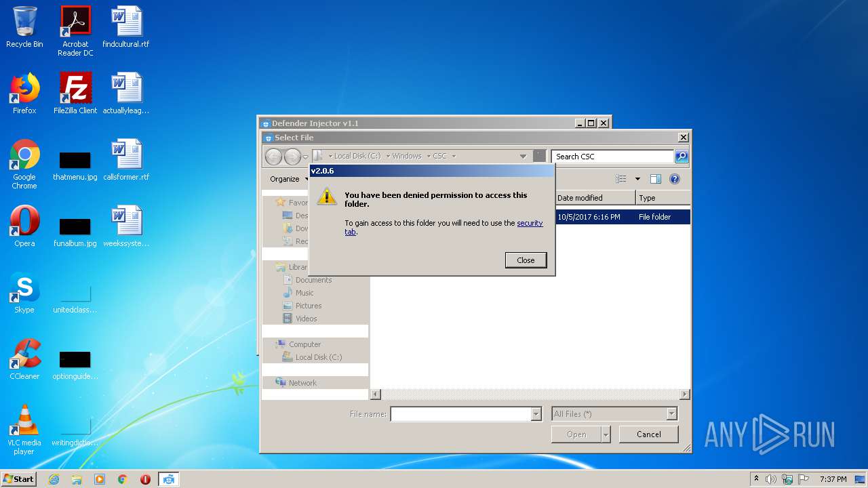
Task: Launch FileZilla Client desktop shortcut
Action: pos(75,94)
